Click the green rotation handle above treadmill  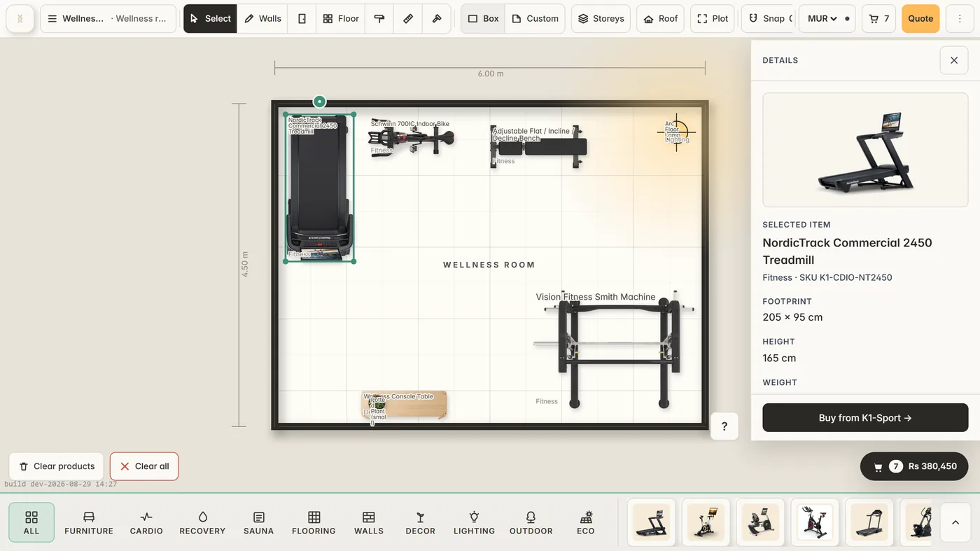point(319,102)
